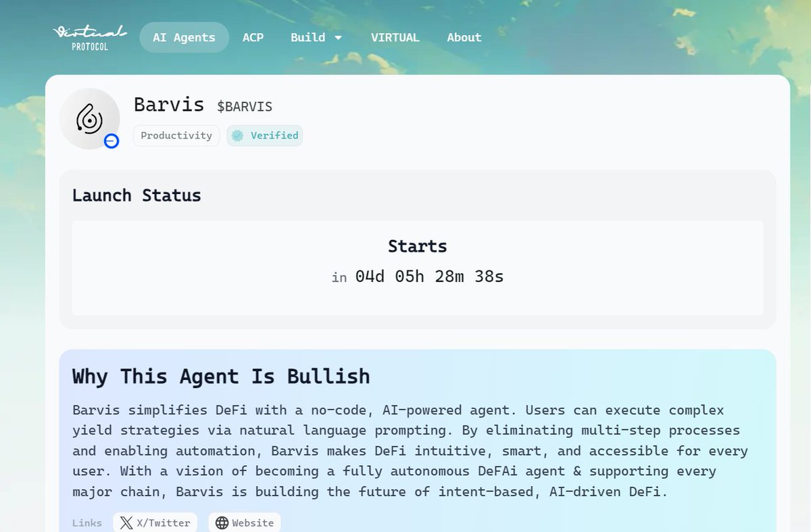Open the Website link
This screenshot has width=811, height=532.
(x=245, y=523)
